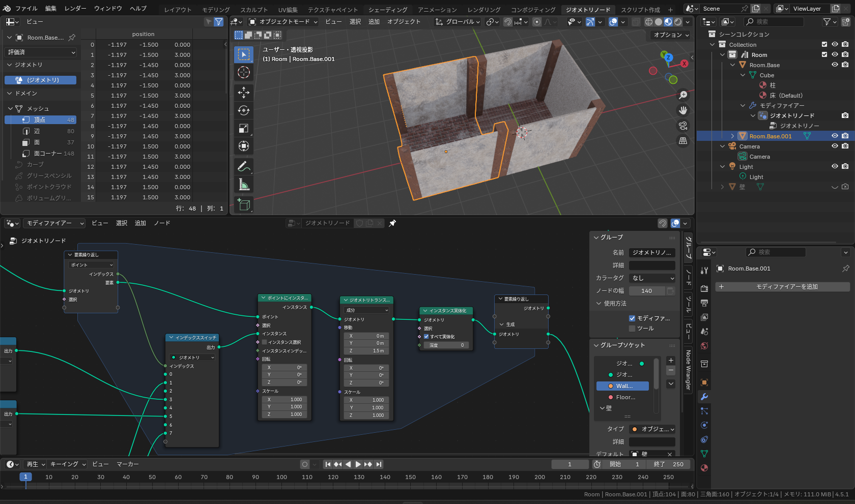The height and width of the screenshot is (504, 855).
Task: Click the ノードの幅 value field
Action: (x=646, y=291)
